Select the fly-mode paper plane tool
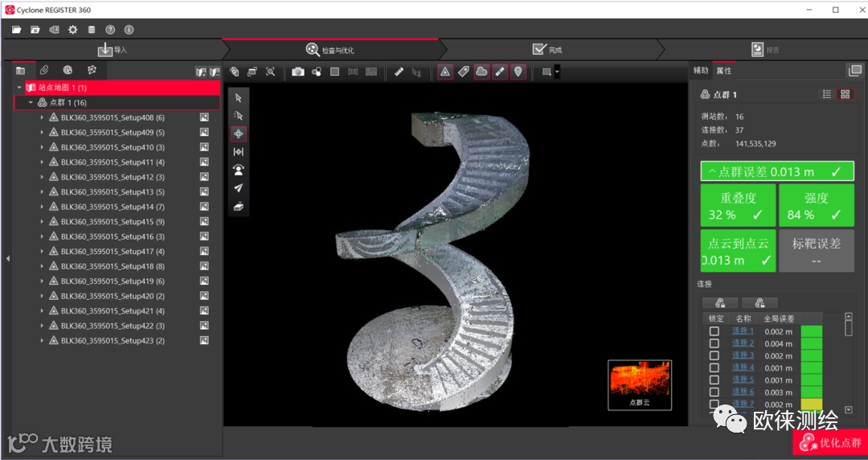 coord(239,188)
